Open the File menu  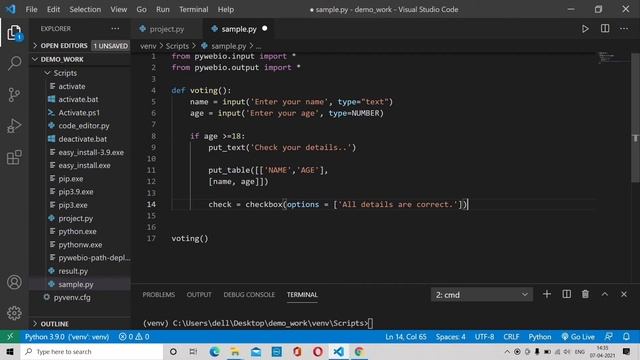click(x=31, y=9)
